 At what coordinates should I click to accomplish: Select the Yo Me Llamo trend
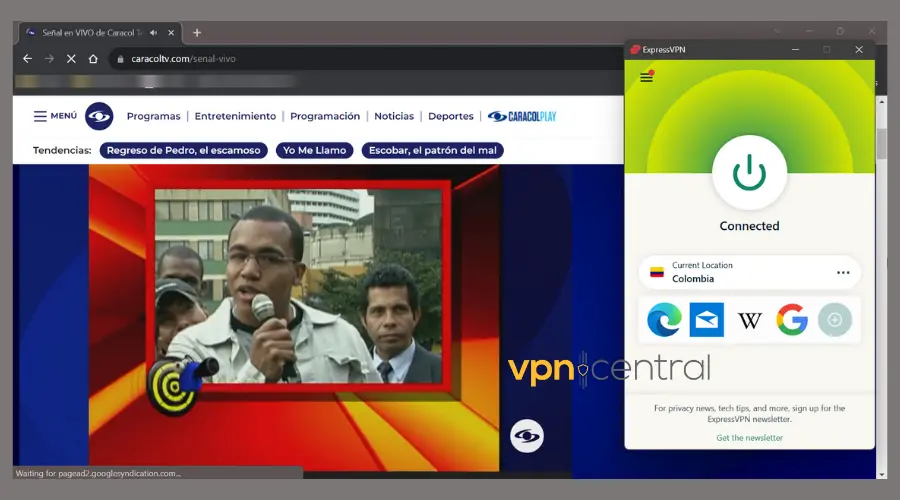[315, 150]
